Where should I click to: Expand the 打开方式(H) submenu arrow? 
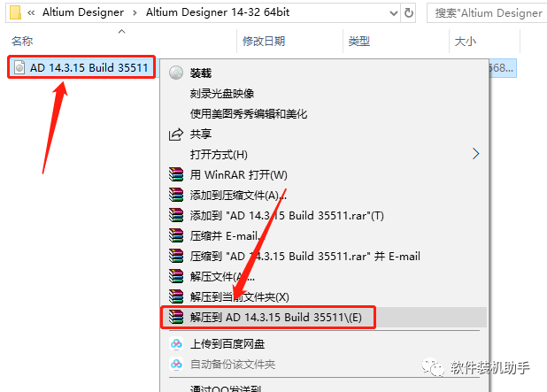click(x=476, y=154)
